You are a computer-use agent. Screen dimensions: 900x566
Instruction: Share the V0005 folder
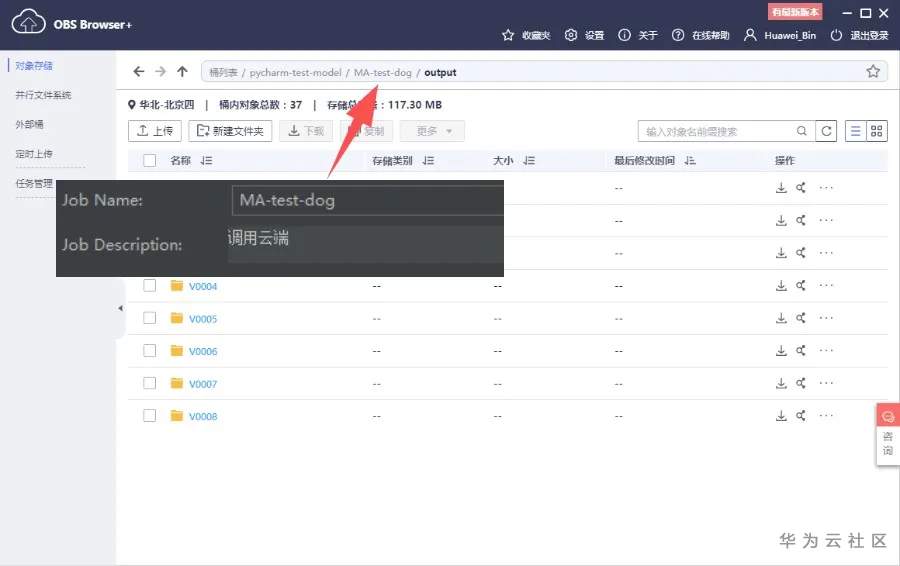pyautogui.click(x=801, y=318)
